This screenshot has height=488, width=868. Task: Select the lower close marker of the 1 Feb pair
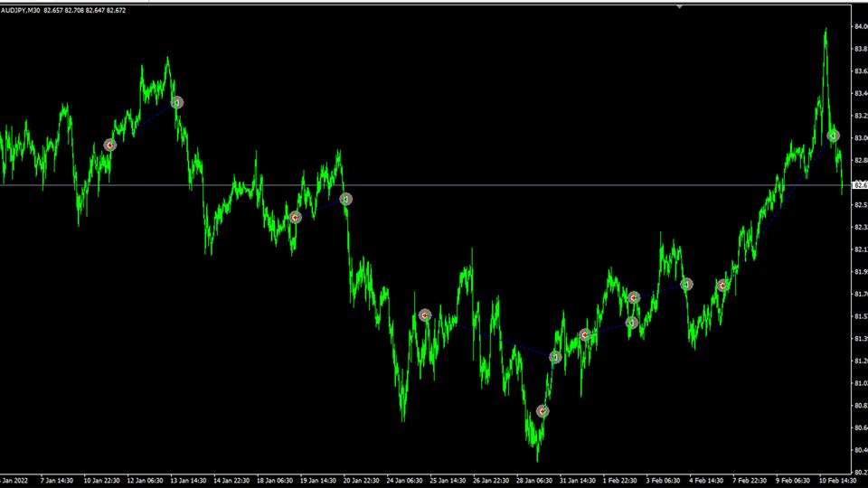(x=632, y=323)
